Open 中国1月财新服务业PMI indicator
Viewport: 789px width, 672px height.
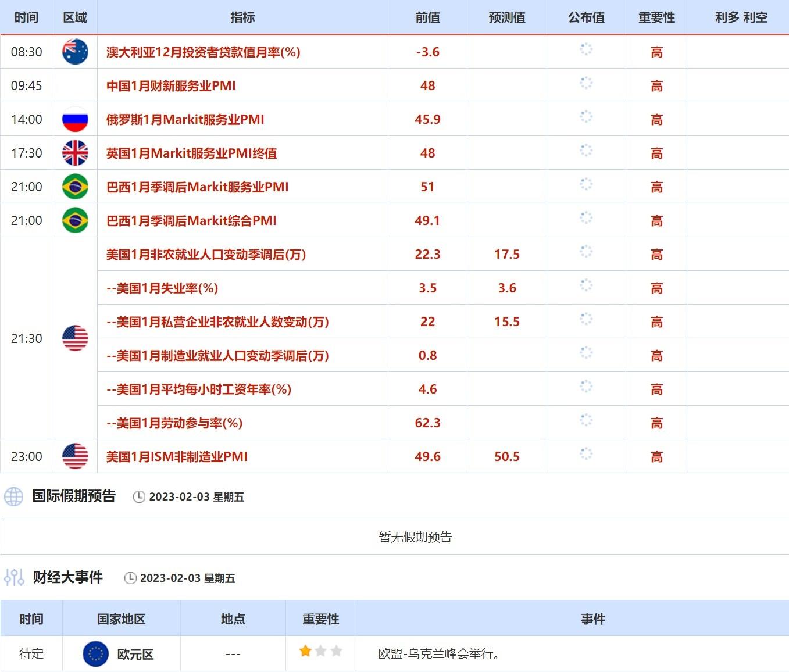pyautogui.click(x=171, y=86)
